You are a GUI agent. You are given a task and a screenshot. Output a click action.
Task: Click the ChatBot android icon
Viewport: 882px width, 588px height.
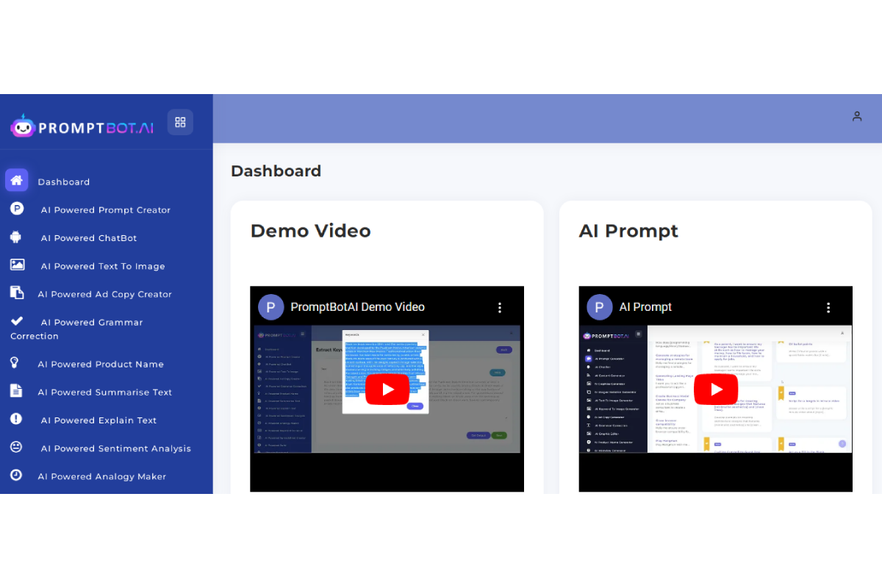pos(16,237)
